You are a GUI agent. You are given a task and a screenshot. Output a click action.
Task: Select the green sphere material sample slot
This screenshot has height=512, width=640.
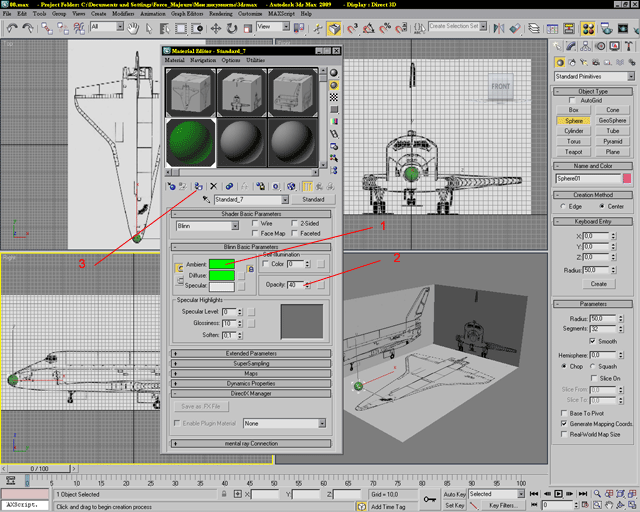coord(191,142)
